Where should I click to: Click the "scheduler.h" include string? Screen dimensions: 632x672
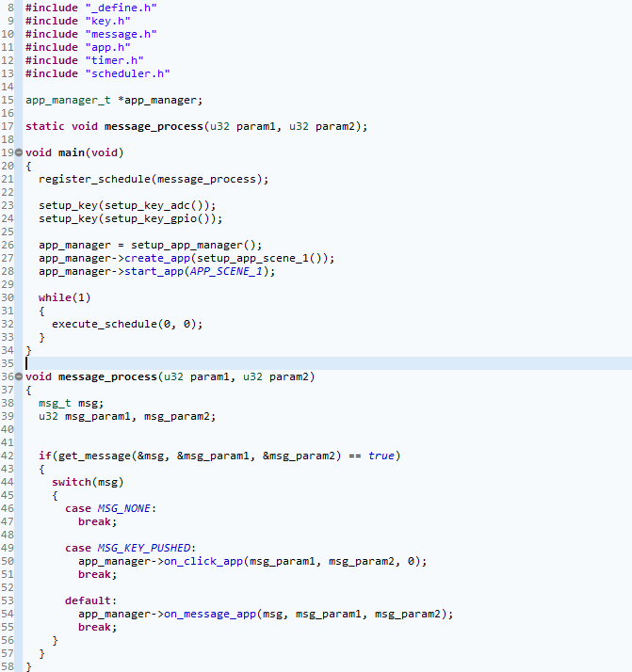coord(127,73)
